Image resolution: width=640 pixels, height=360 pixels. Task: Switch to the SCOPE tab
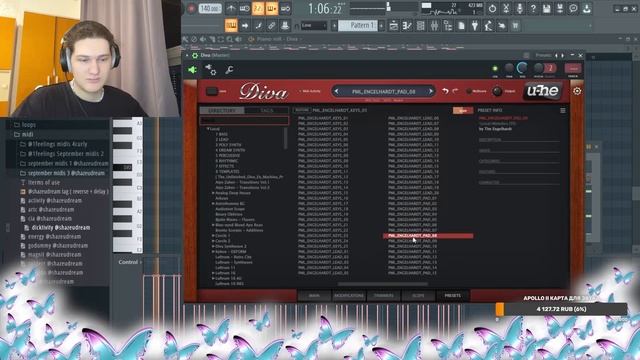point(418,296)
